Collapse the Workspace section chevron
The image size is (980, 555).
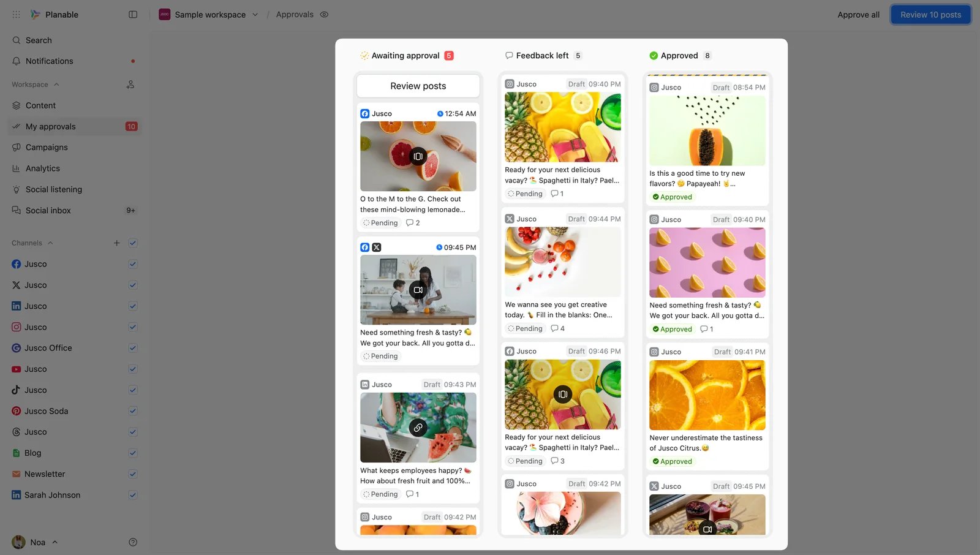(x=56, y=85)
